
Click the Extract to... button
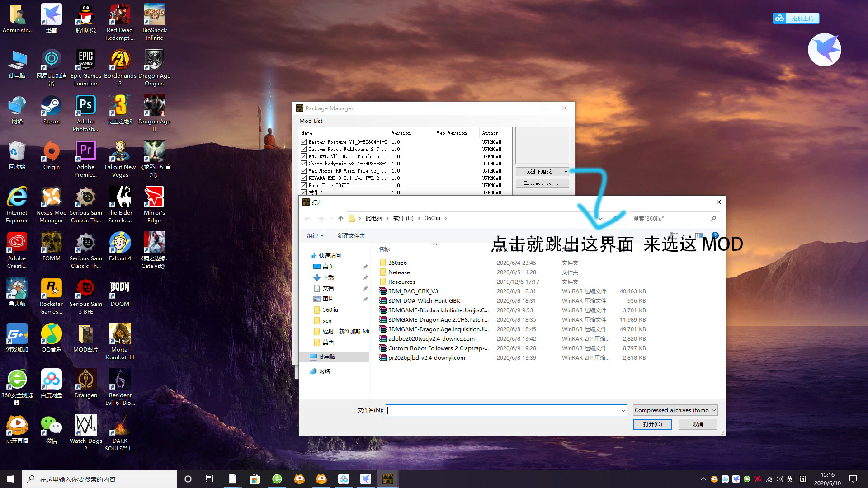(542, 183)
